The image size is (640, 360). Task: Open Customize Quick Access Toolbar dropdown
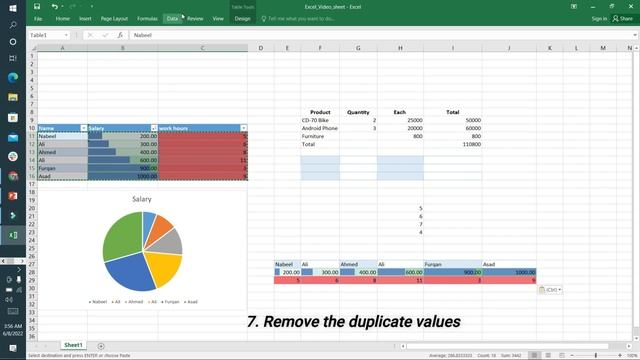pyautogui.click(x=91, y=7)
